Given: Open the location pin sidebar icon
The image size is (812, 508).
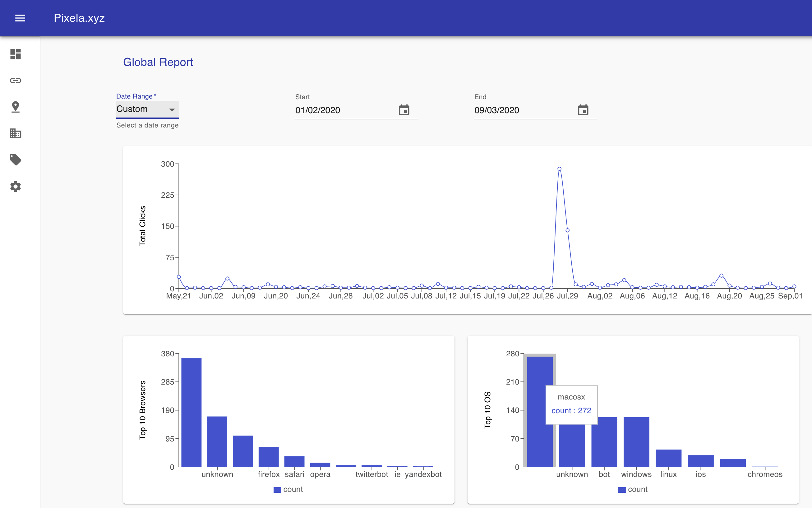Looking at the screenshot, I should tap(16, 107).
